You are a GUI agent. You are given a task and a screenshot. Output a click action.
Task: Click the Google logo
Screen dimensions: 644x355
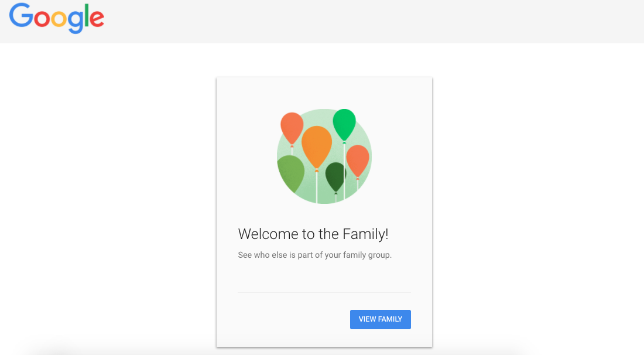click(57, 18)
